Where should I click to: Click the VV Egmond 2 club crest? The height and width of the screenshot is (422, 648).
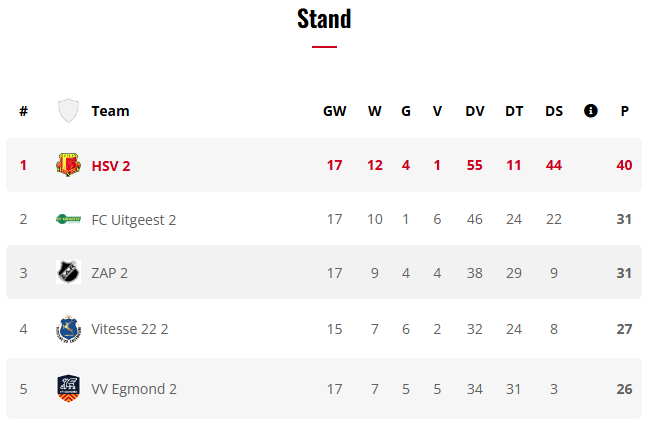[x=68, y=388]
